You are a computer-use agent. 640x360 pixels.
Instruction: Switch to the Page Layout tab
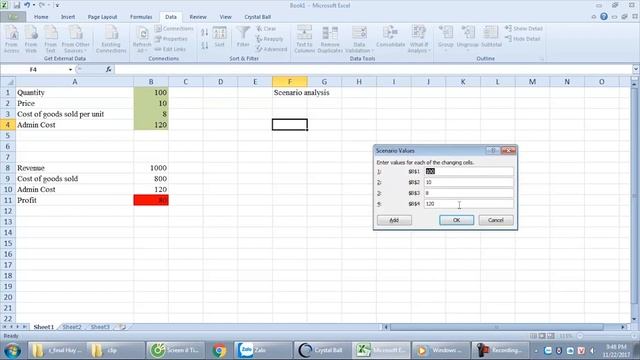[102, 17]
